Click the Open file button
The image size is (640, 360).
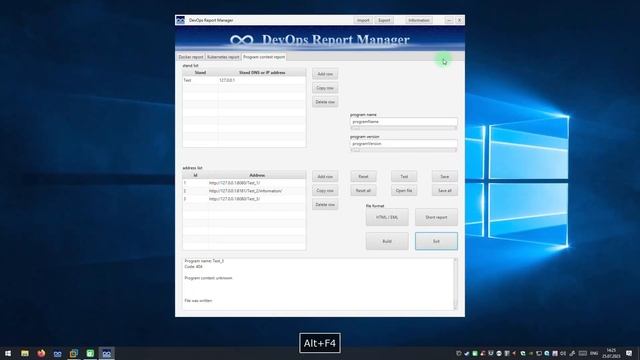click(x=404, y=190)
